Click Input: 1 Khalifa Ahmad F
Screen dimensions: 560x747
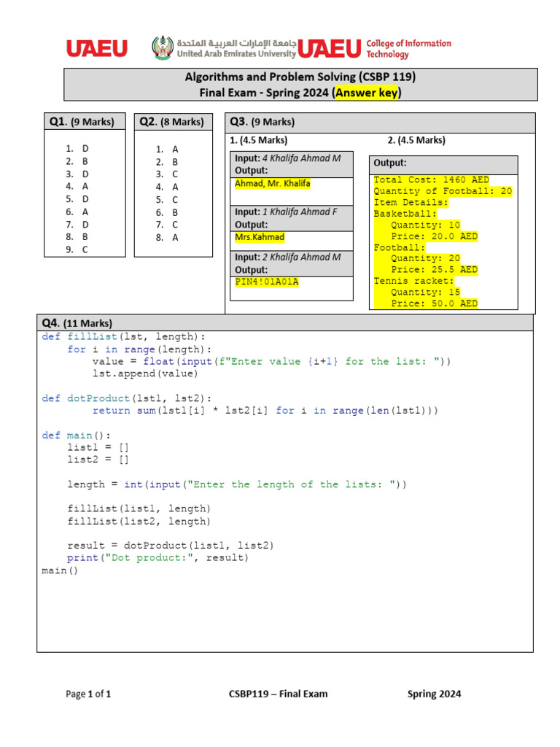286,212
